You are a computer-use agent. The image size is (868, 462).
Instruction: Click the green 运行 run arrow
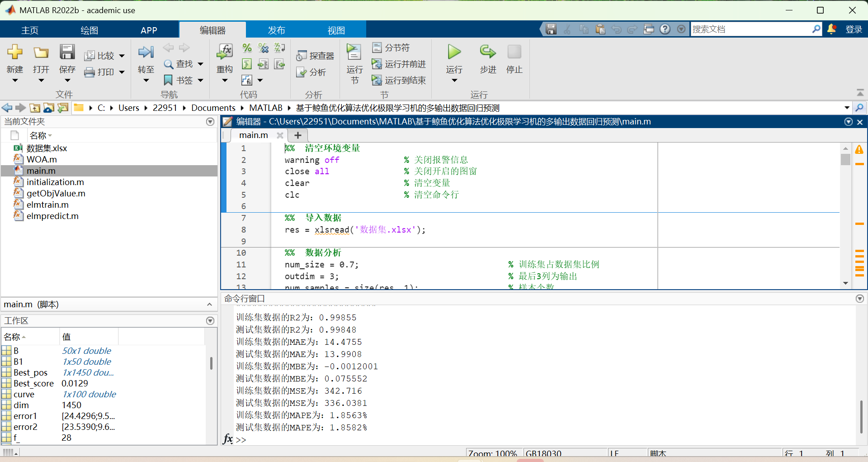(454, 52)
